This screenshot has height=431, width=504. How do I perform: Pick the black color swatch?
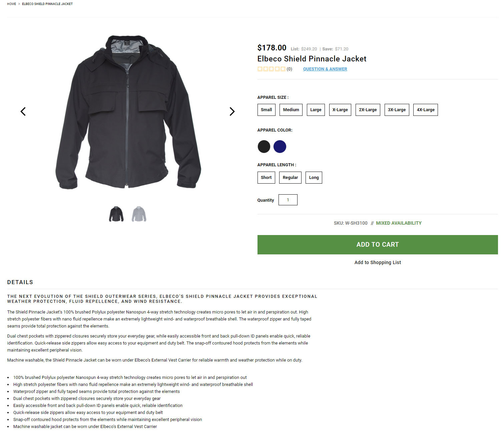click(x=264, y=147)
